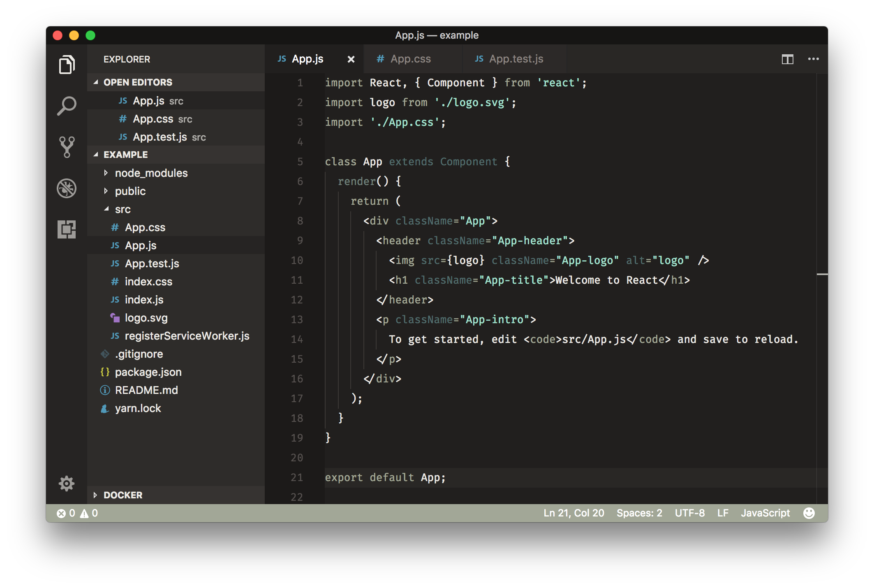
Task: Click the feedback smiley in status bar
Action: (809, 513)
